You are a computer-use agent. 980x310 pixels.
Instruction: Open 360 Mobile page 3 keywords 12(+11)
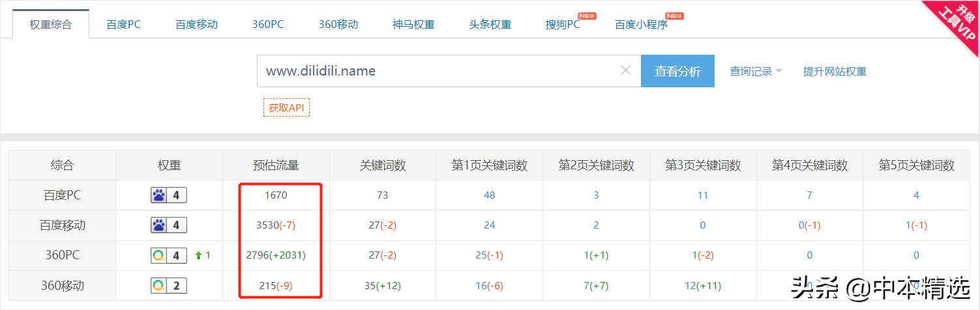click(702, 286)
